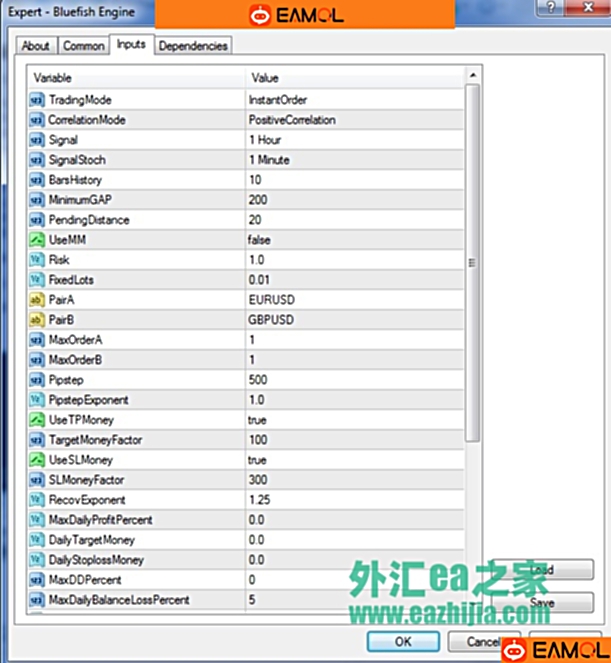Click the icon next to SignalStoch
Screen dimensions: 611x663
point(37,160)
